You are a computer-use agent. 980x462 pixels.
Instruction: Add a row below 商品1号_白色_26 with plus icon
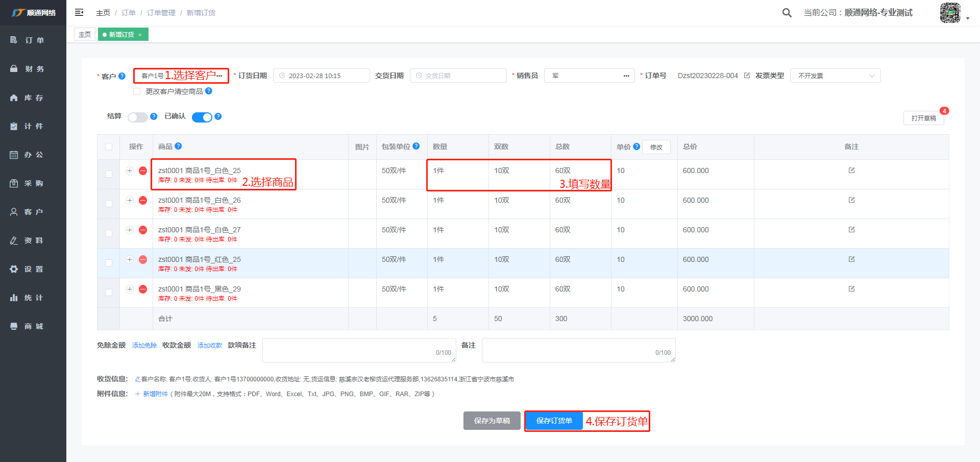click(x=130, y=200)
